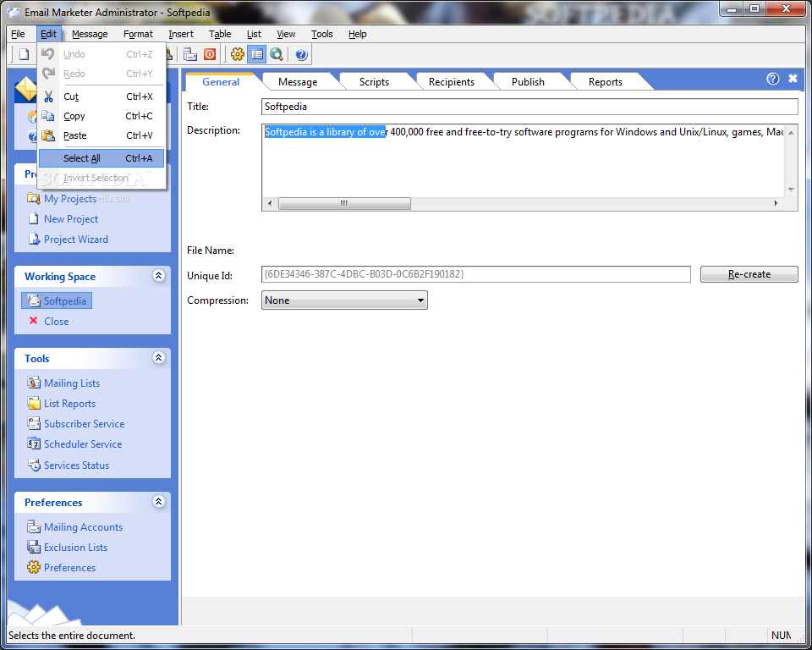Choose Paste in the Edit menu
Viewport: 812px width, 650px height.
(x=101, y=135)
